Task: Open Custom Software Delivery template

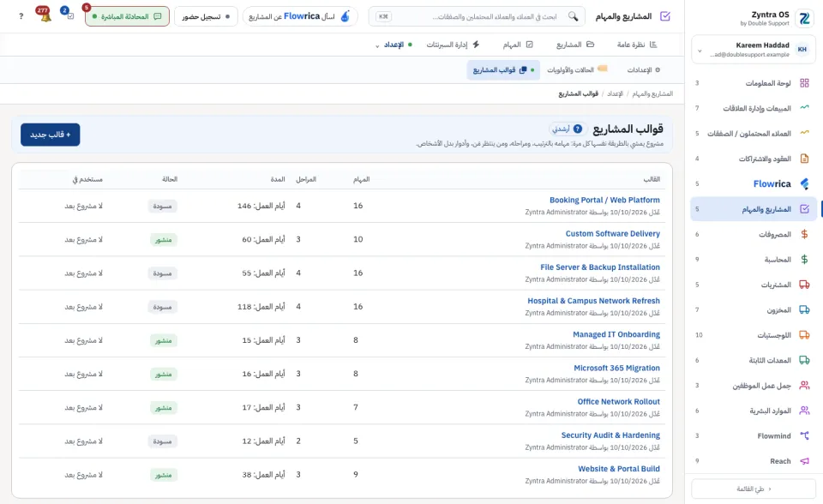Action: (612, 234)
